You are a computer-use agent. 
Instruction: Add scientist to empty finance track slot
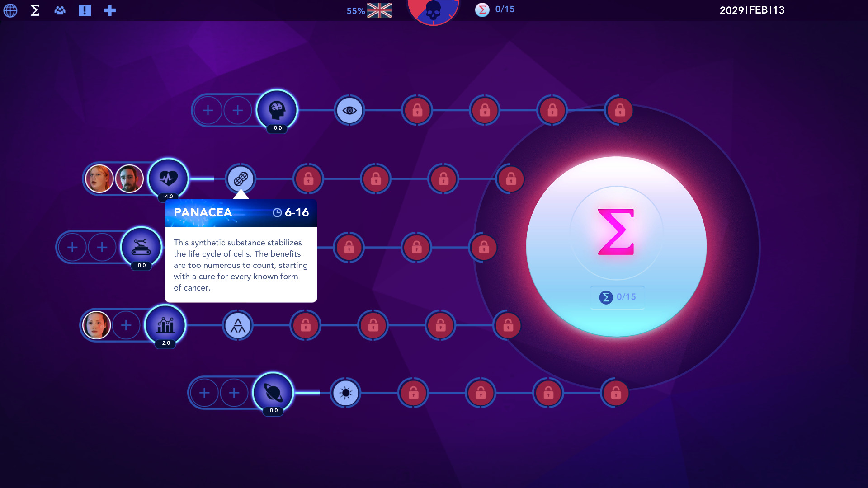pyautogui.click(x=126, y=325)
